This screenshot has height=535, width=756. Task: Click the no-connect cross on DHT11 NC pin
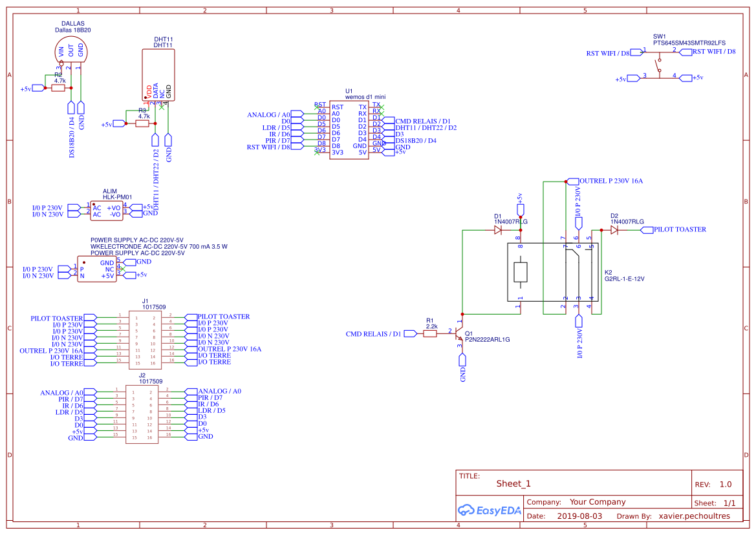coord(160,108)
